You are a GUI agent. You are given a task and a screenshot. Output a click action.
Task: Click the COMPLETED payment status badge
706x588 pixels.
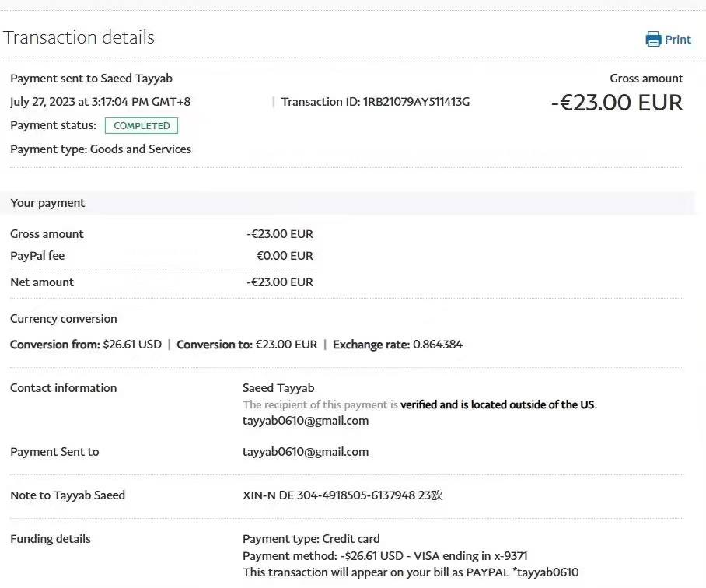pos(142,126)
